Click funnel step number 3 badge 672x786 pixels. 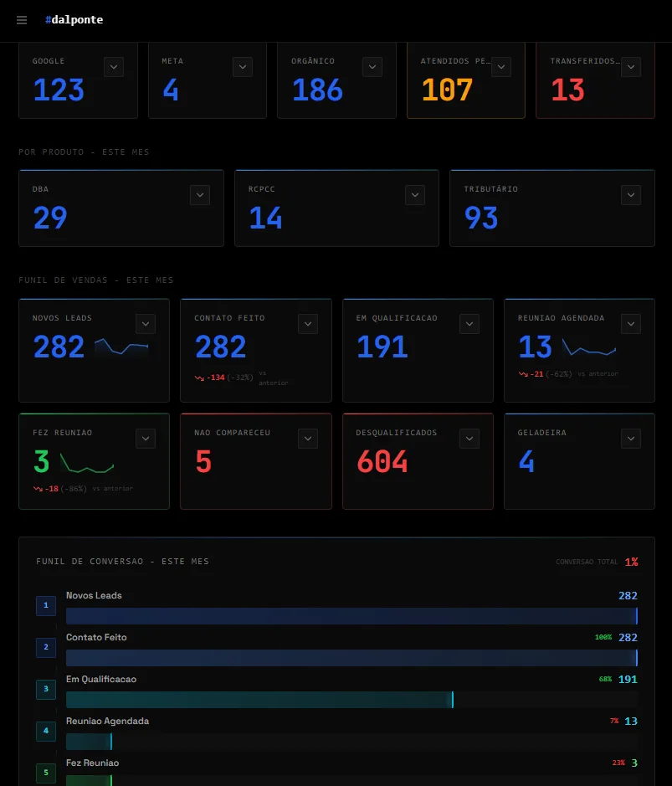[x=46, y=689]
